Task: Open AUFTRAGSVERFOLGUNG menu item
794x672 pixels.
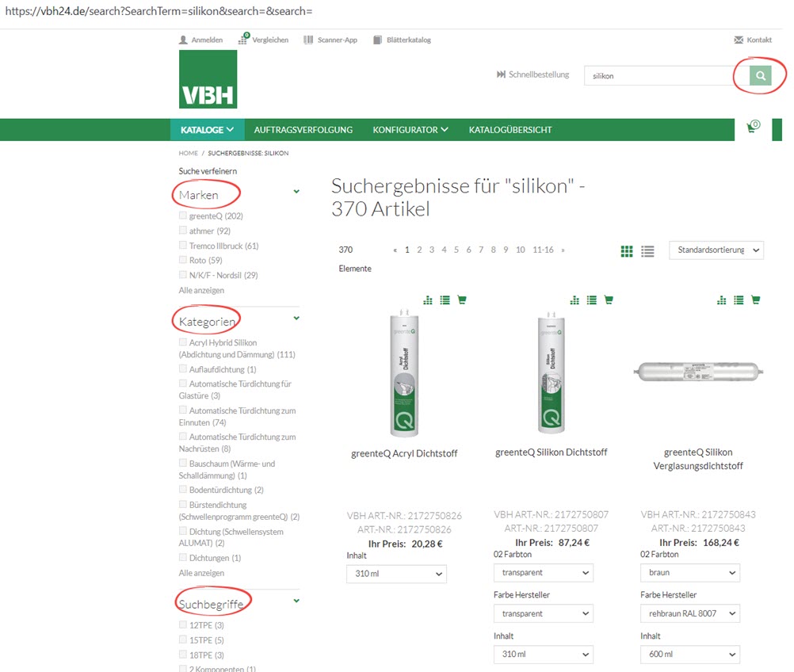Action: click(x=303, y=130)
